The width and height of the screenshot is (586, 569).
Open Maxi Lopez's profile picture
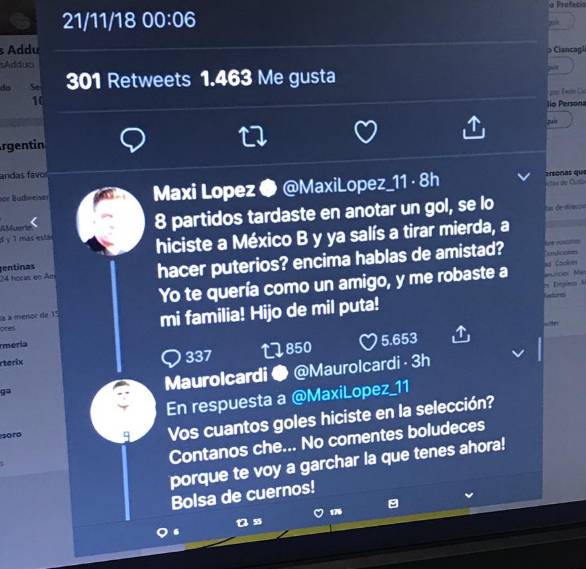click(x=111, y=221)
